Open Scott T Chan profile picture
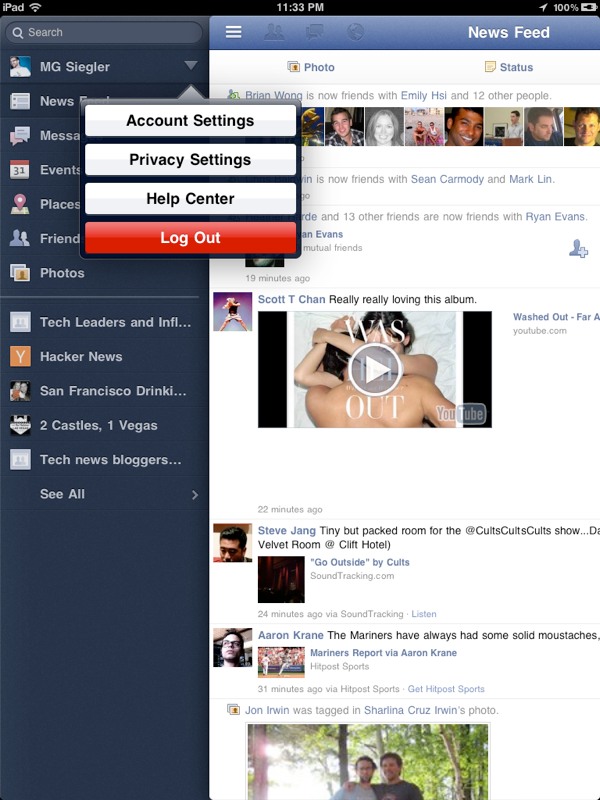The width and height of the screenshot is (600, 800). click(x=233, y=312)
